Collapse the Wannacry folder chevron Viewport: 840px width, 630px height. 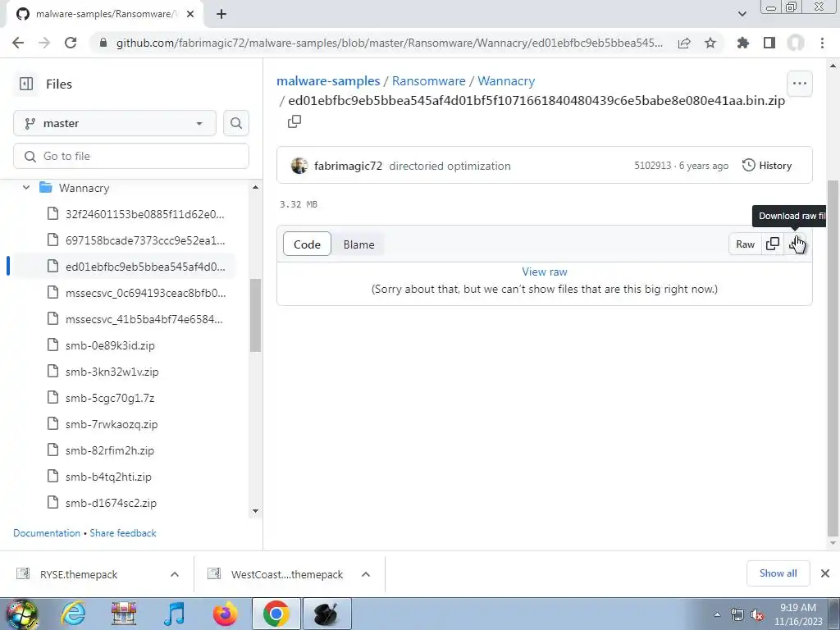[x=25, y=188]
